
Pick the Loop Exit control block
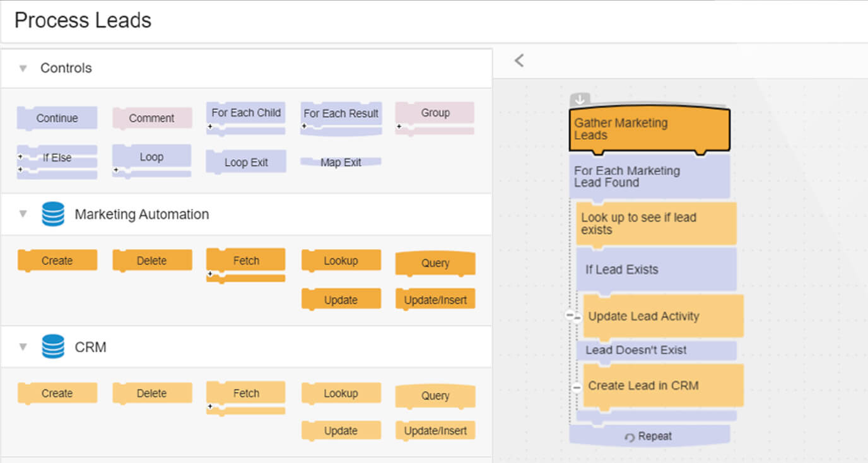coord(246,162)
